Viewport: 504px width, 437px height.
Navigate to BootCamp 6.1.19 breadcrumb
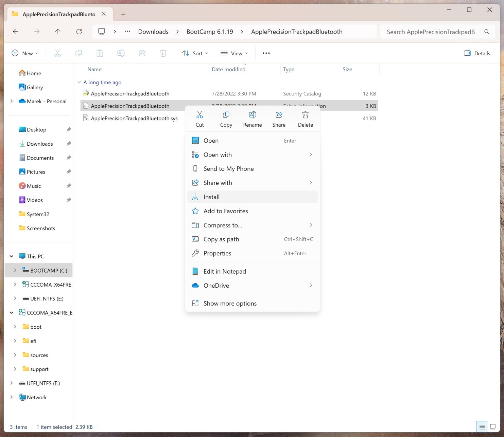(210, 32)
